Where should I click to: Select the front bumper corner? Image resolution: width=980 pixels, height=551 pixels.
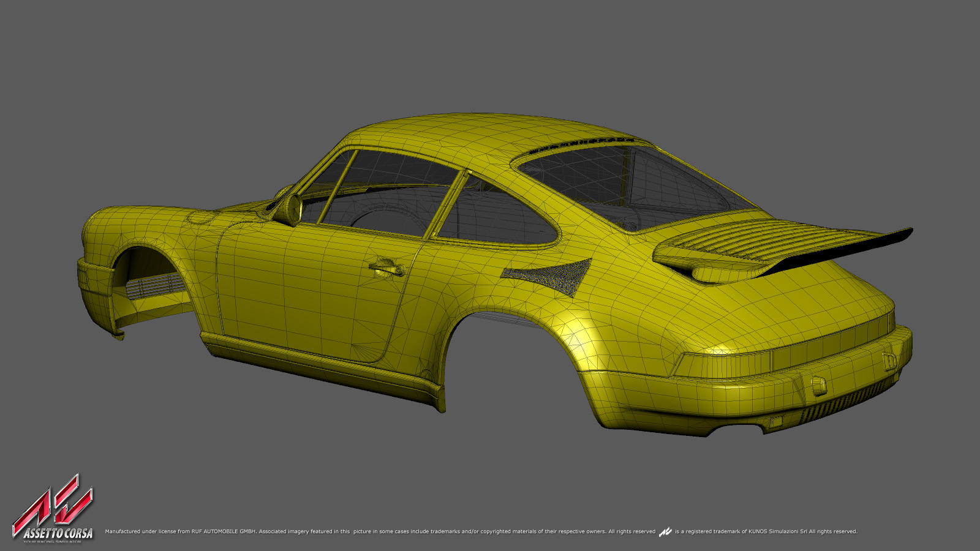point(95,294)
